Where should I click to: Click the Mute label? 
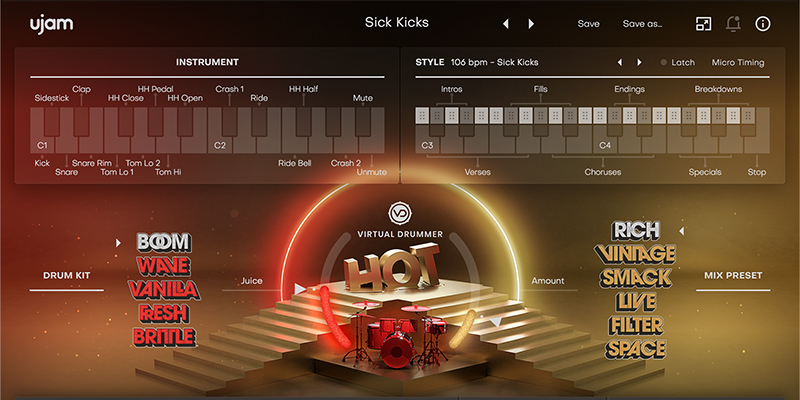[363, 98]
